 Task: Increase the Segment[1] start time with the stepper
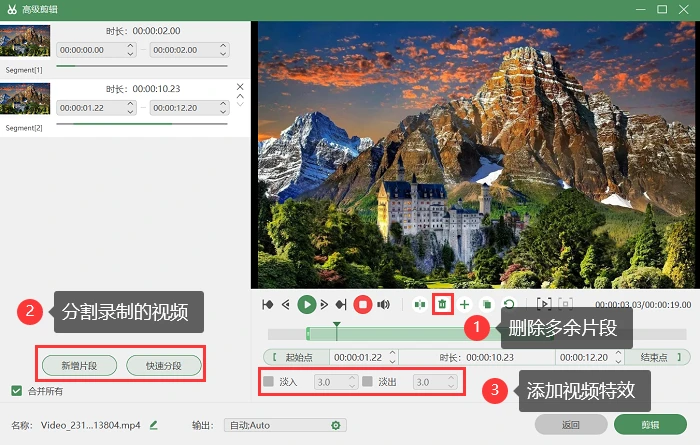[130, 46]
